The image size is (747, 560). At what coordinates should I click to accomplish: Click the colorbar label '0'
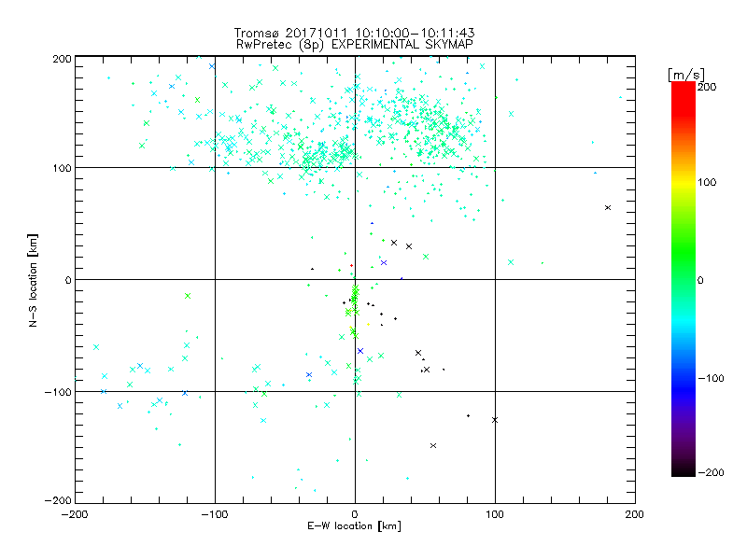tap(700, 280)
